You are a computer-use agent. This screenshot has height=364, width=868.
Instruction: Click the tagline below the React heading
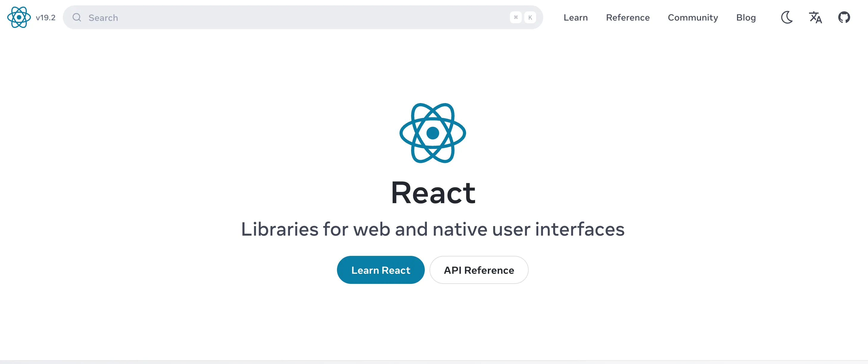[x=433, y=230]
